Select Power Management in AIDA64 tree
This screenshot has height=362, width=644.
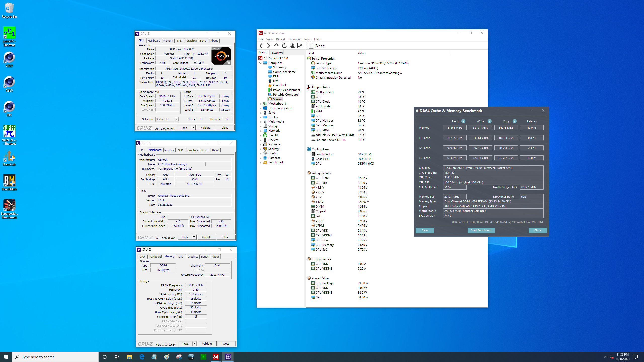click(x=284, y=90)
